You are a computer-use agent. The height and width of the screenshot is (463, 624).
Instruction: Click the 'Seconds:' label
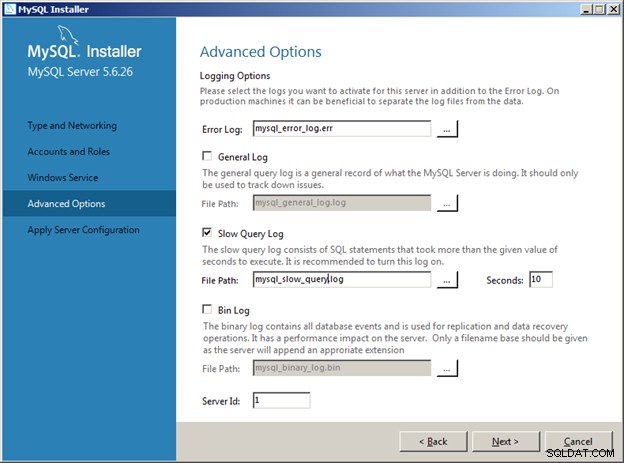[505, 280]
